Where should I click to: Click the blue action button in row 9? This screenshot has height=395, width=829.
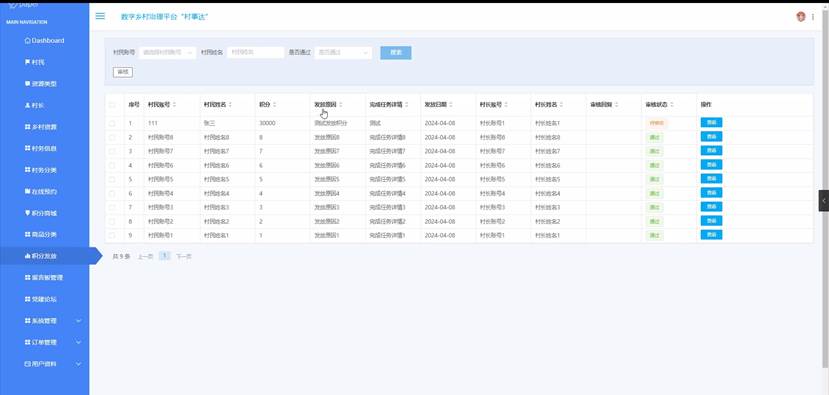pyautogui.click(x=711, y=235)
